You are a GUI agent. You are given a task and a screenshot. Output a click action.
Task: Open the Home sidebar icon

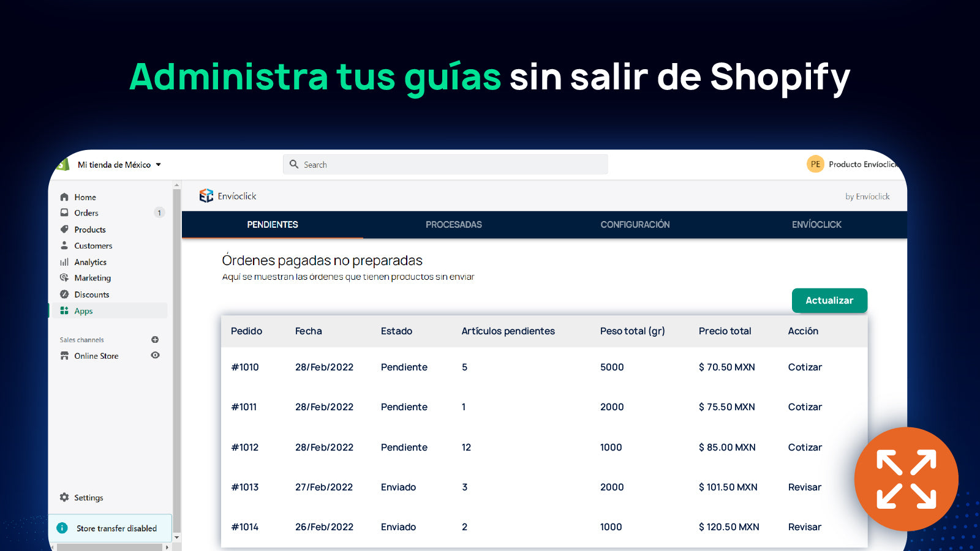(x=64, y=197)
